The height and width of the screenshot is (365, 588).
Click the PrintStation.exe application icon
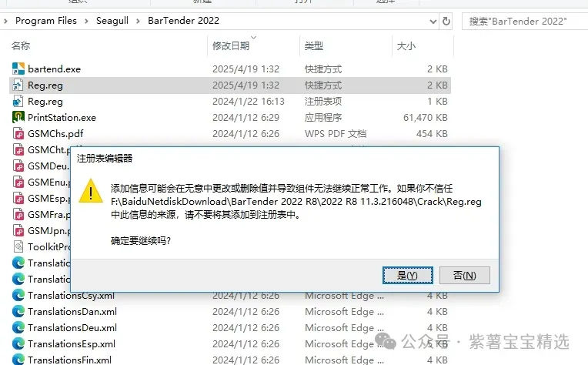point(18,117)
